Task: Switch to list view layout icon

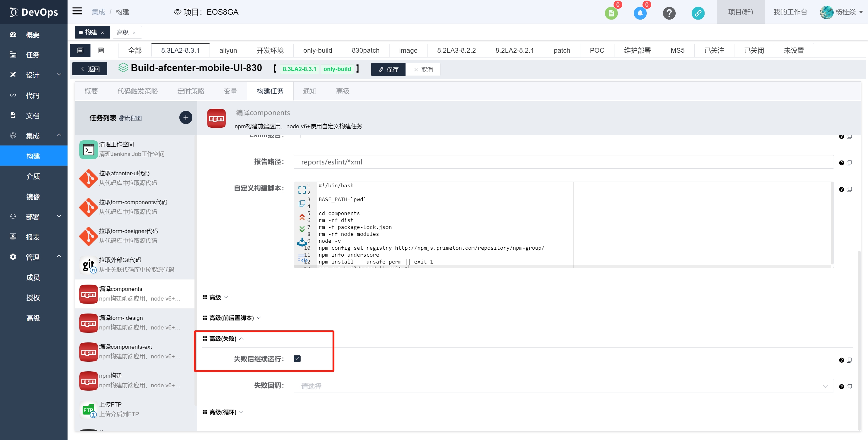Action: click(80, 51)
